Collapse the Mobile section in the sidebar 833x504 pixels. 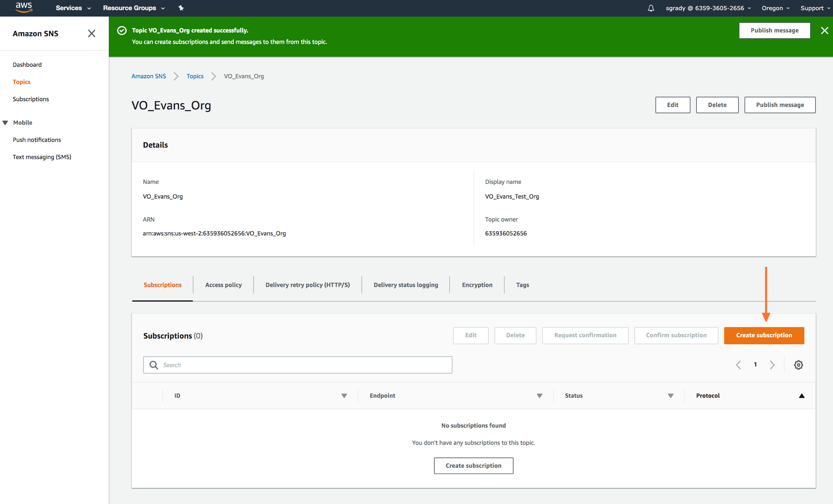coord(5,122)
